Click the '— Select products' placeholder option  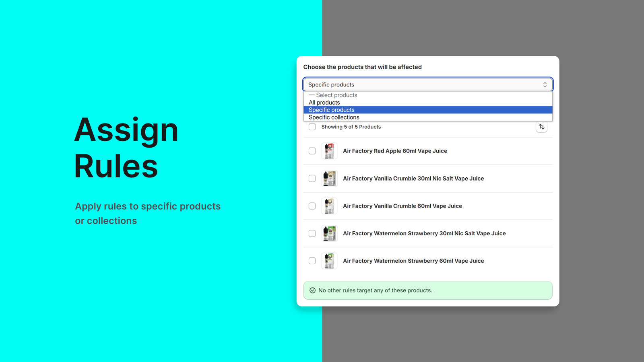tap(428, 95)
